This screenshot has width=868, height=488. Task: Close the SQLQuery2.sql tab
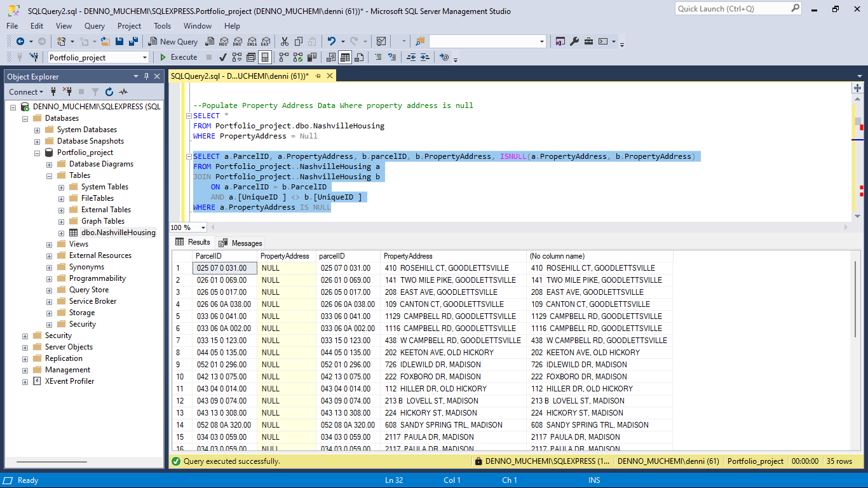click(329, 76)
